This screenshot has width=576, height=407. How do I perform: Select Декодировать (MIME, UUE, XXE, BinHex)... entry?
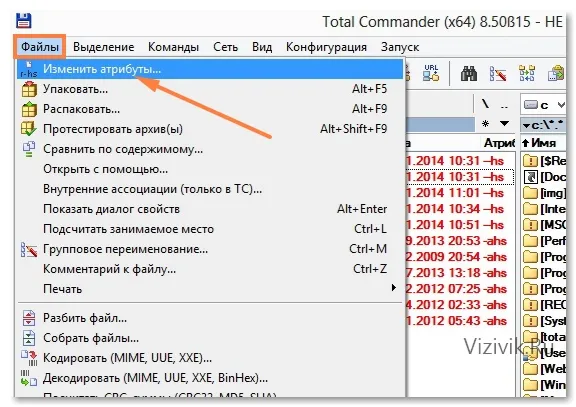[210, 378]
